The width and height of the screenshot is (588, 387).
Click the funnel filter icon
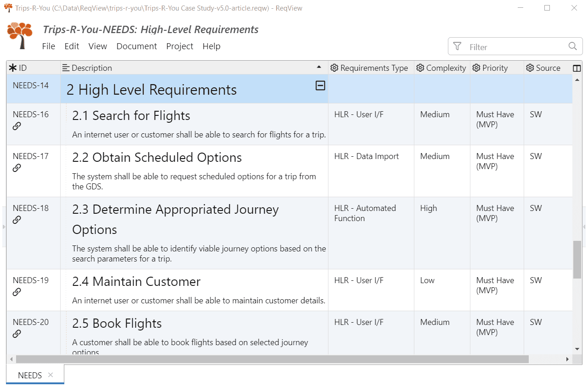[457, 46]
